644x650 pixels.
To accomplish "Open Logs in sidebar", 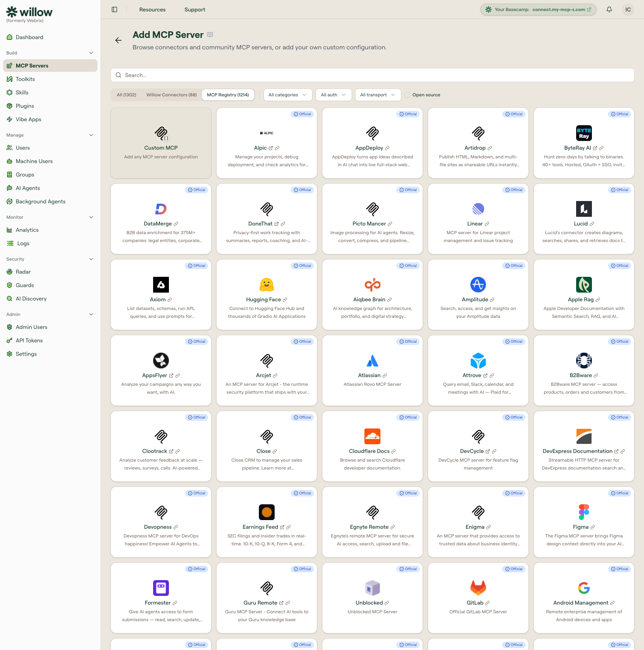I will (x=50, y=243).
